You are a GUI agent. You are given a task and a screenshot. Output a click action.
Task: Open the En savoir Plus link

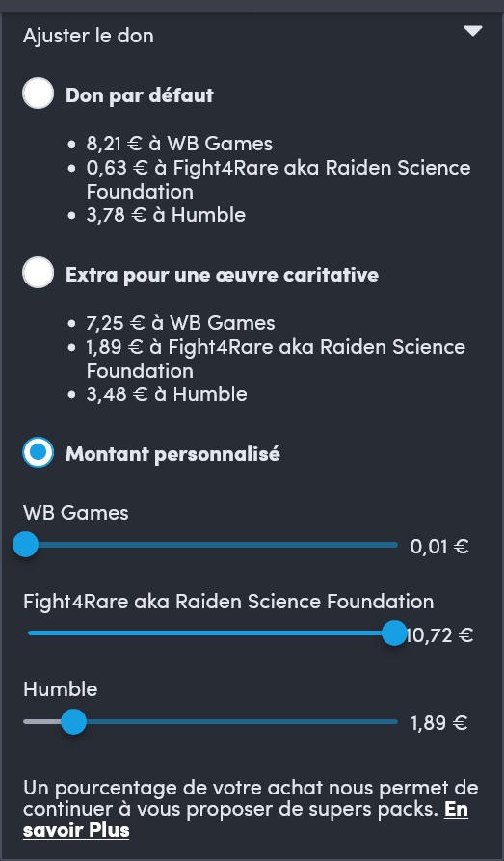coord(246,820)
